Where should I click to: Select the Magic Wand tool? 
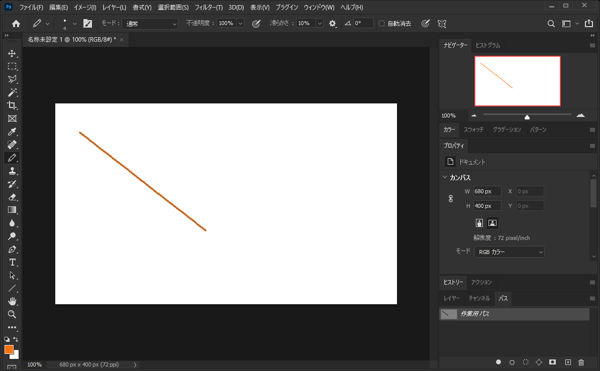pos(12,92)
